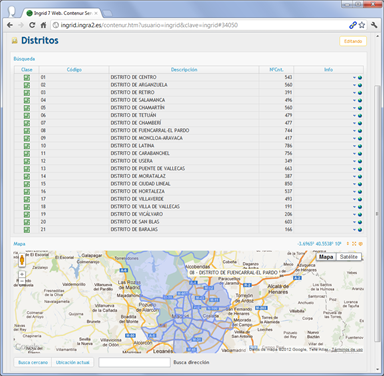
Task: Sort by the Descripción column header
Action: click(x=184, y=70)
